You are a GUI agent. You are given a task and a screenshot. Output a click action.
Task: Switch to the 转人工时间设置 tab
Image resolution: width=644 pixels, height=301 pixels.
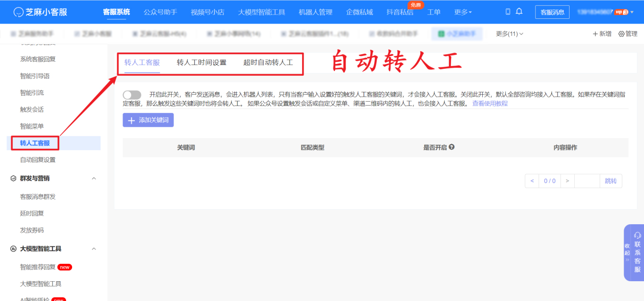coord(201,62)
